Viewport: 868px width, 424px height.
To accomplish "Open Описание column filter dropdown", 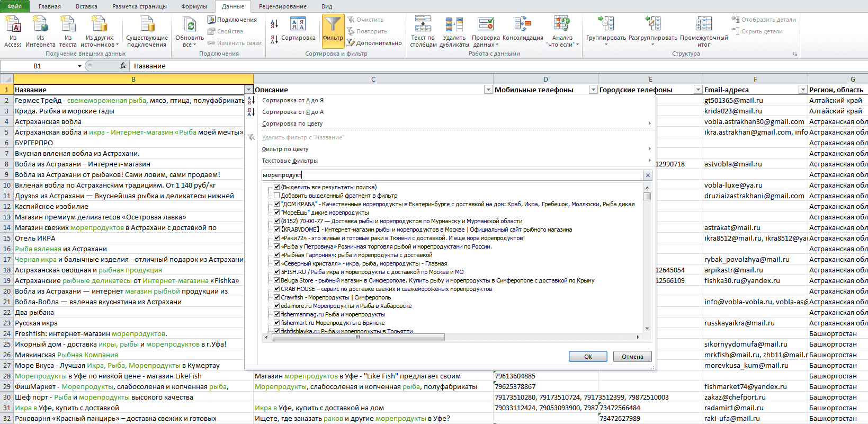I will [488, 90].
